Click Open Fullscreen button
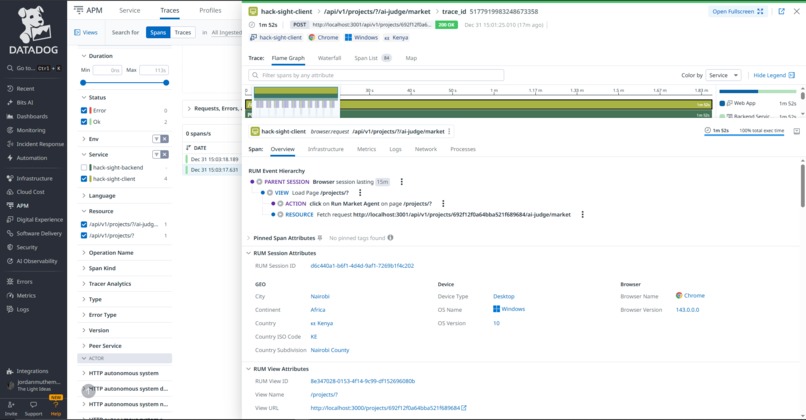This screenshot has height=420, width=806. tap(738, 11)
